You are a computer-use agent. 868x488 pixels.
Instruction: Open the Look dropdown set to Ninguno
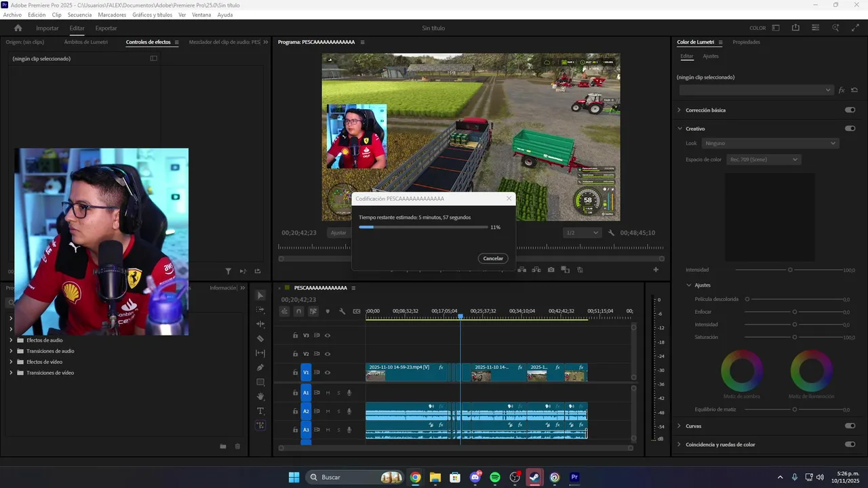(x=770, y=143)
